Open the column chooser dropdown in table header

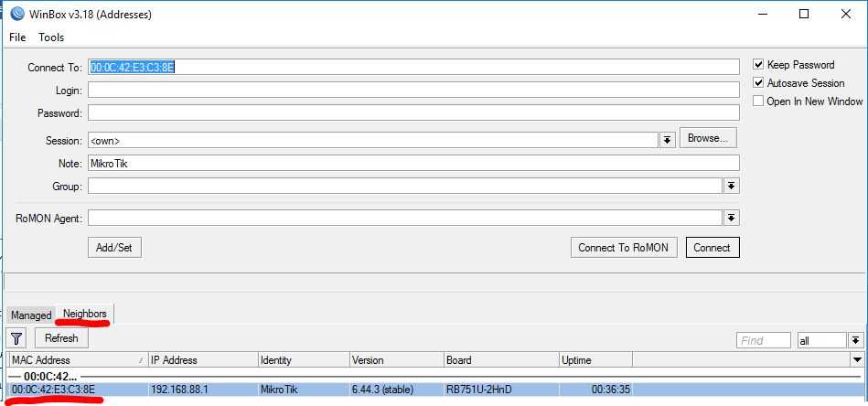858,360
